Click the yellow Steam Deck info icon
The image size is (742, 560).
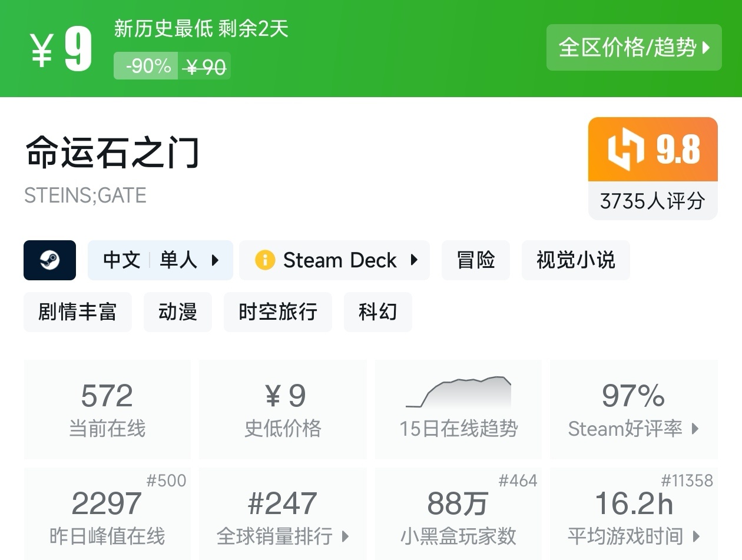coord(265,260)
